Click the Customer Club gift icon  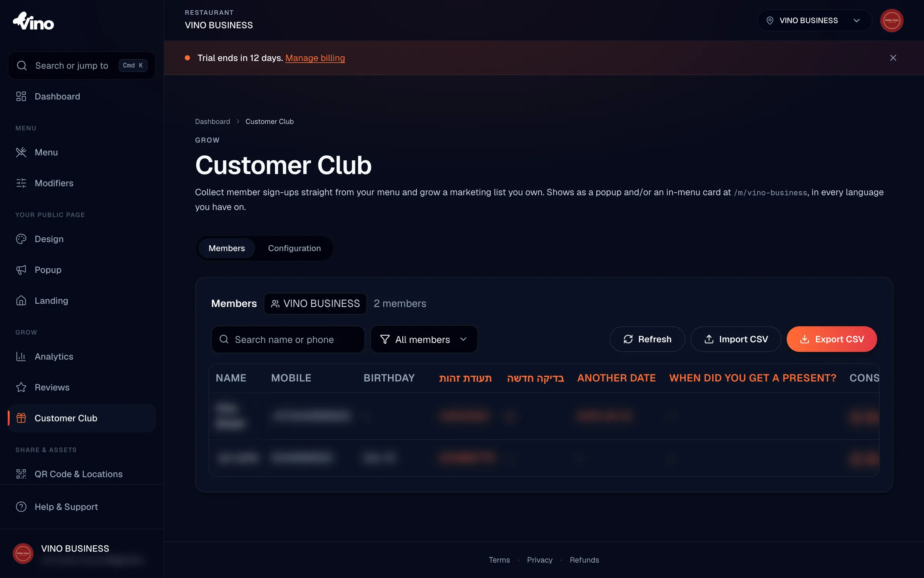pyautogui.click(x=21, y=418)
